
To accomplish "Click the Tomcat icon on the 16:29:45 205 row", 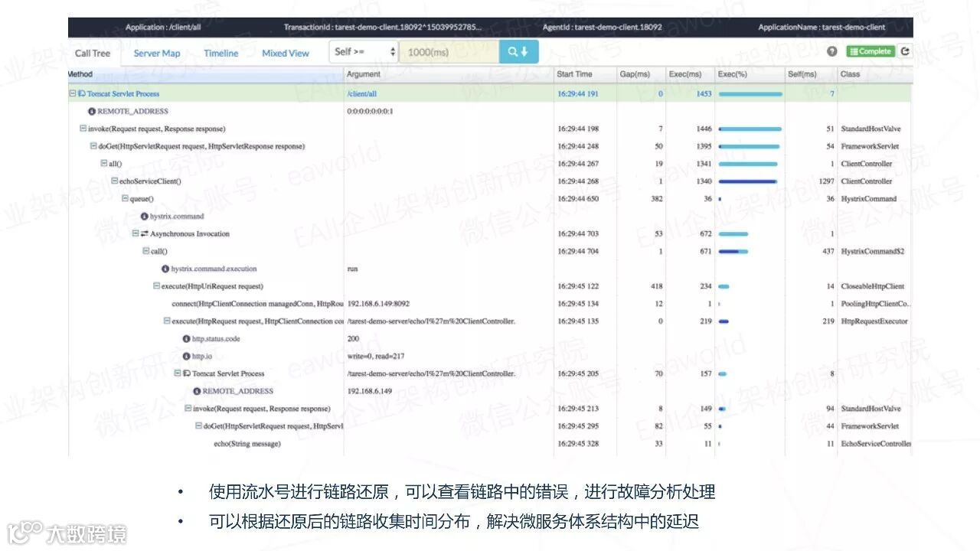I will click(186, 373).
